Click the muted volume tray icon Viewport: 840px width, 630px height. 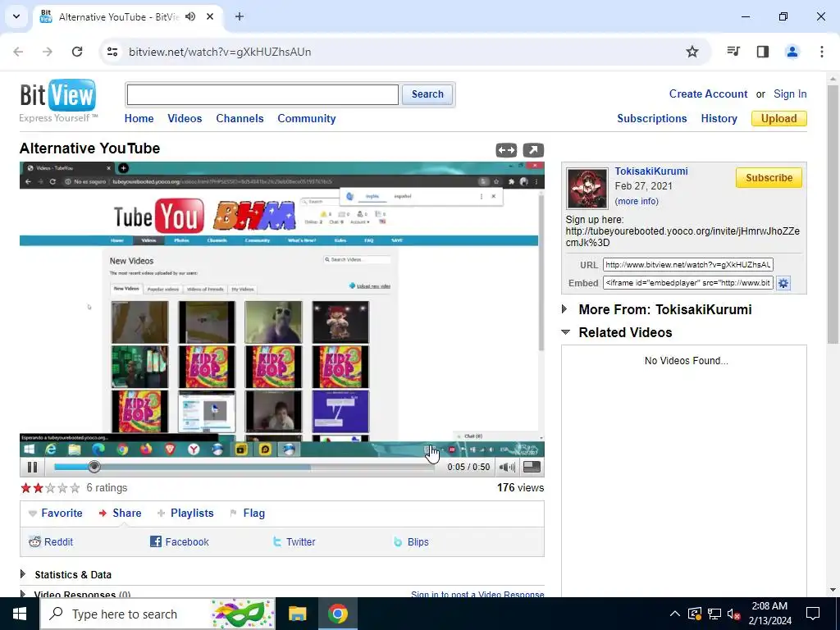coord(733,614)
